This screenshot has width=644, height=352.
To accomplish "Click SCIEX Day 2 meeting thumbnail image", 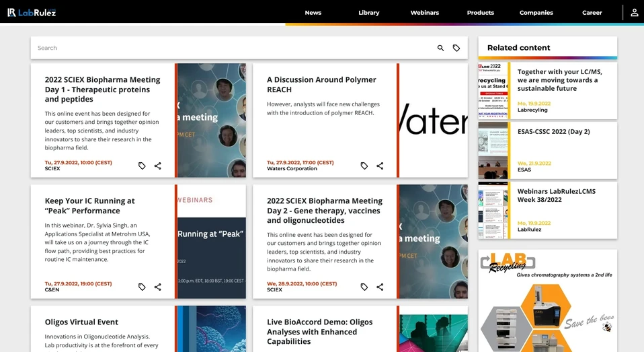I will pos(434,242).
